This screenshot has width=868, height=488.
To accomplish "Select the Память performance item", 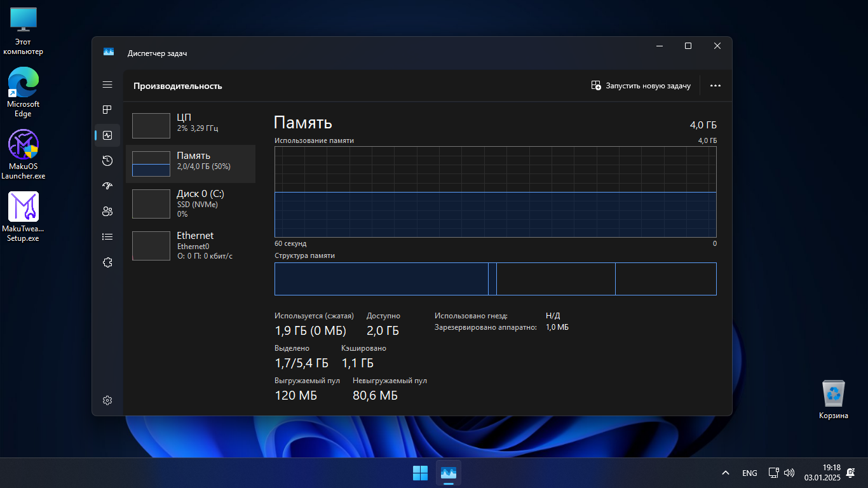I will pyautogui.click(x=190, y=164).
